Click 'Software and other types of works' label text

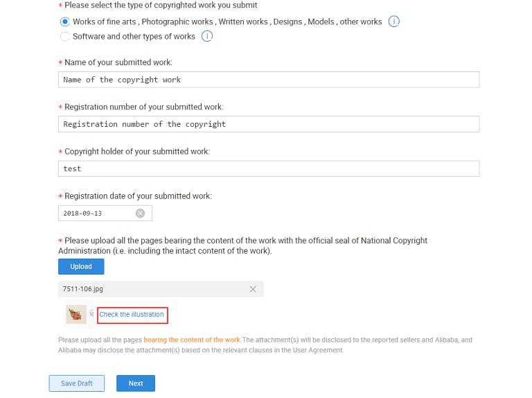click(x=134, y=36)
